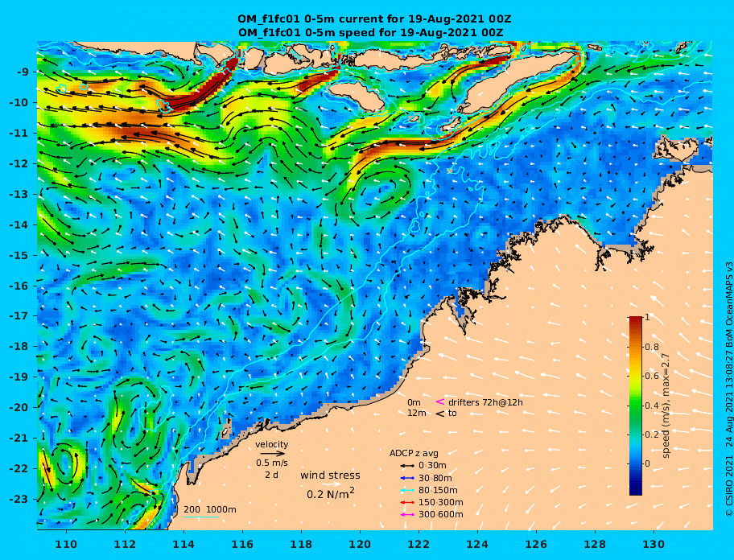Click the longitude axis label '126'

tap(536, 545)
